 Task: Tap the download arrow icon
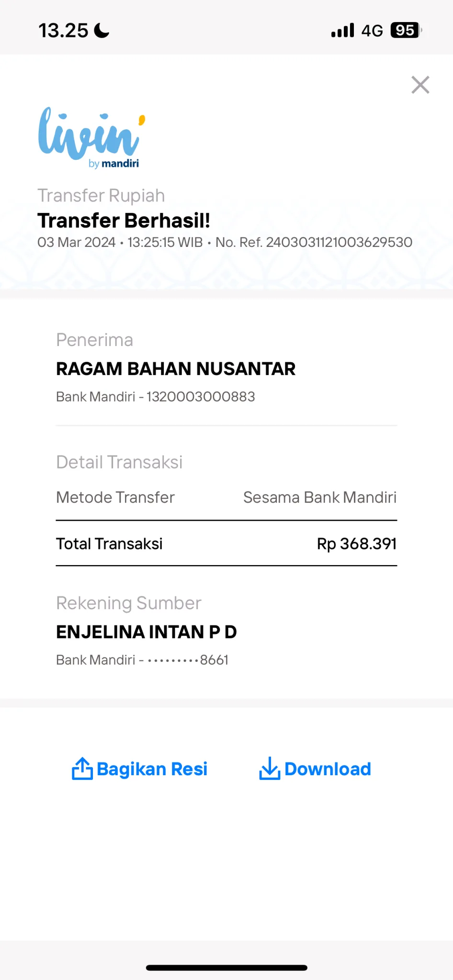pyautogui.click(x=270, y=768)
